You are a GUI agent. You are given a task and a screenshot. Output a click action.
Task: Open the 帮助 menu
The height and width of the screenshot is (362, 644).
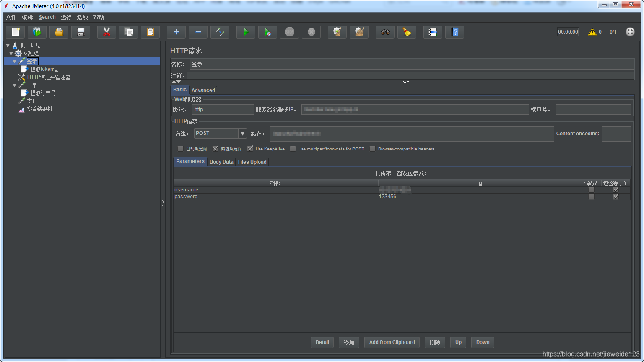tap(99, 17)
